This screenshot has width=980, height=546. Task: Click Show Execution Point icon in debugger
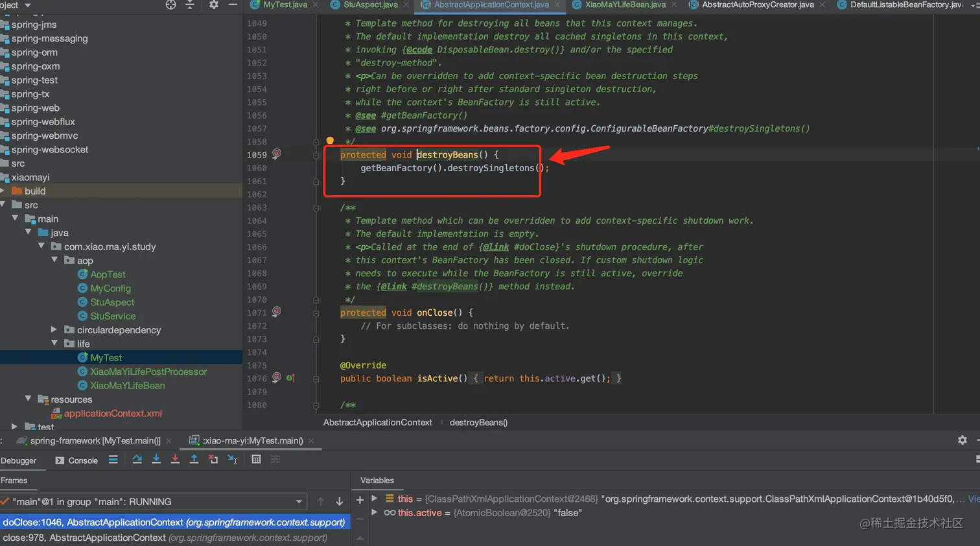tap(113, 460)
